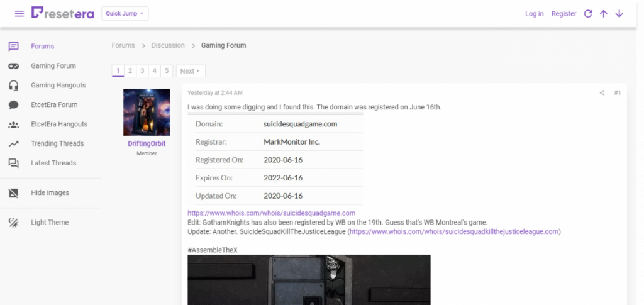
Task: Go to page 3
Action: click(x=142, y=70)
